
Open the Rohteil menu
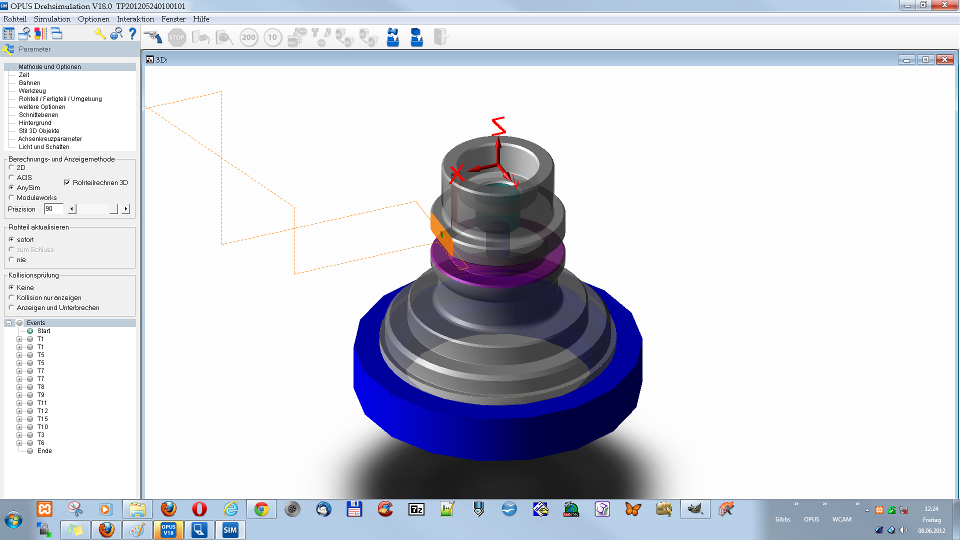[x=15, y=19]
